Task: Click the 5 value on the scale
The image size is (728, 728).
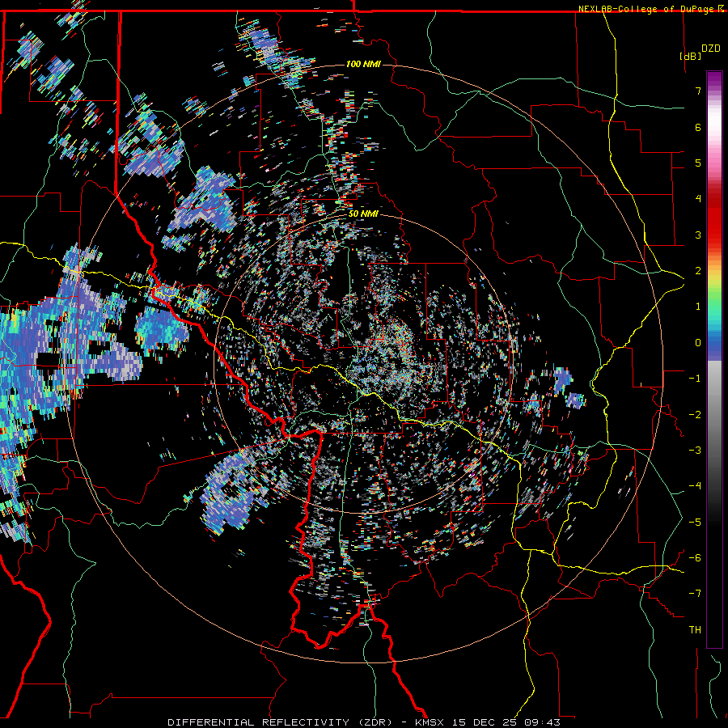Action: click(x=698, y=163)
